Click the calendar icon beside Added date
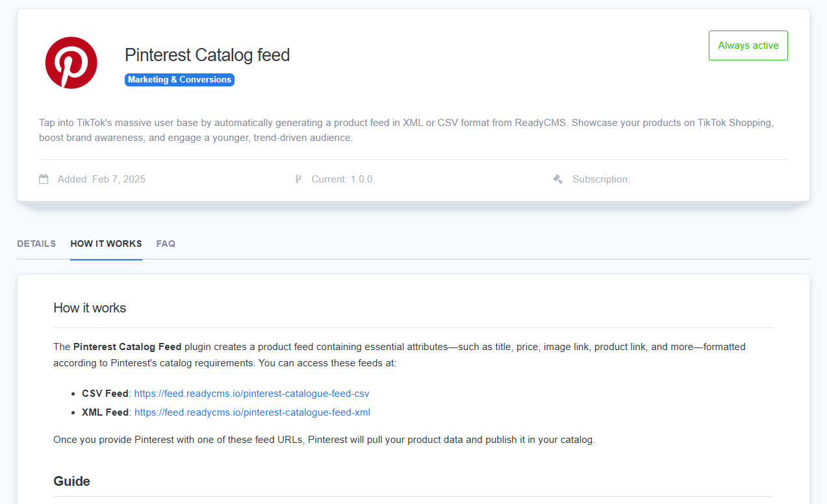The height and width of the screenshot is (504, 827). point(44,179)
